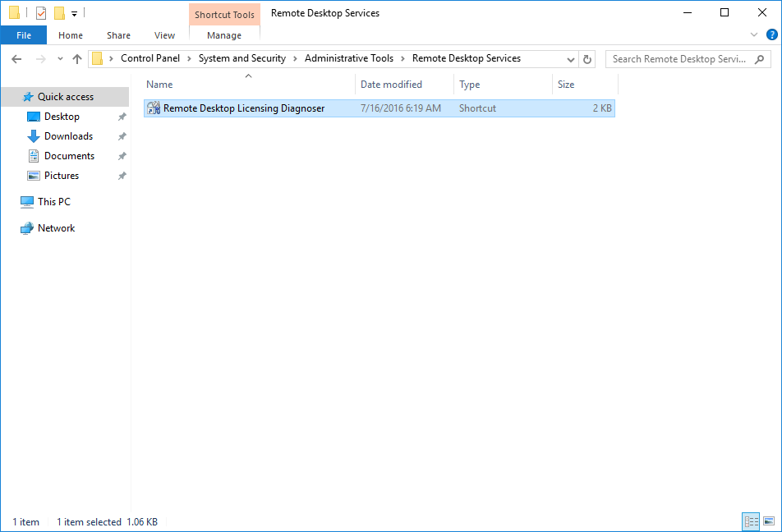Navigate to Administrative Tools breadcrumb
The width and height of the screenshot is (782, 532).
(x=348, y=58)
